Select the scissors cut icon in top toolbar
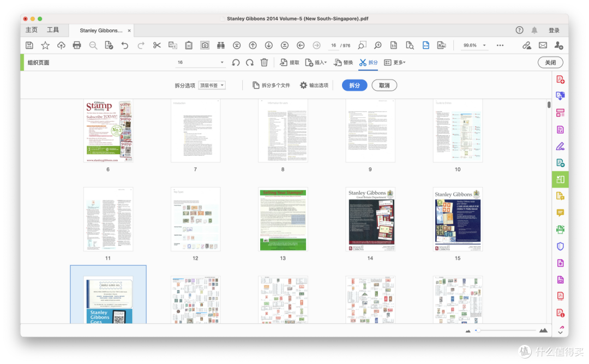 point(157,45)
